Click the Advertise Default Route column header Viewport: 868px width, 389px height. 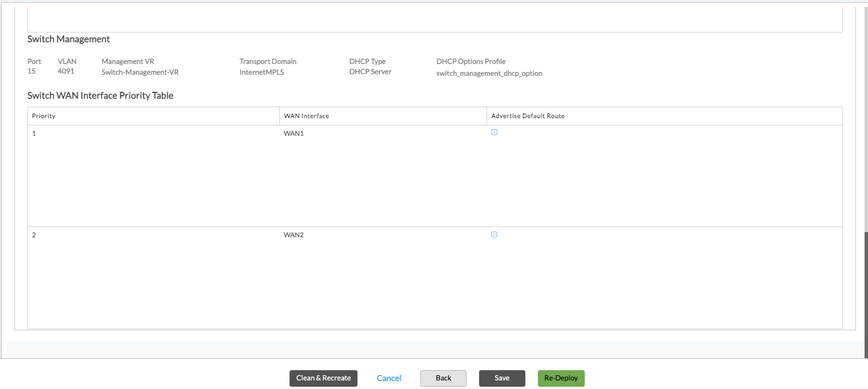pyautogui.click(x=528, y=116)
